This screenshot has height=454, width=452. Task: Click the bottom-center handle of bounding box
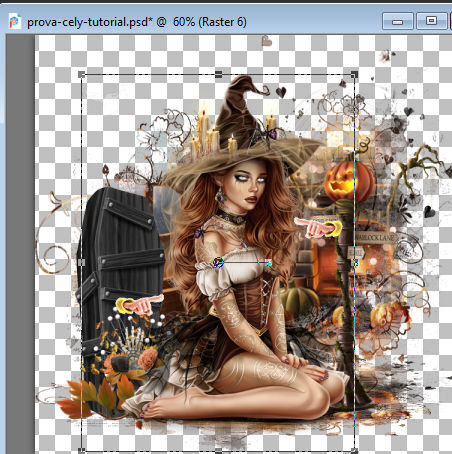tap(219, 451)
